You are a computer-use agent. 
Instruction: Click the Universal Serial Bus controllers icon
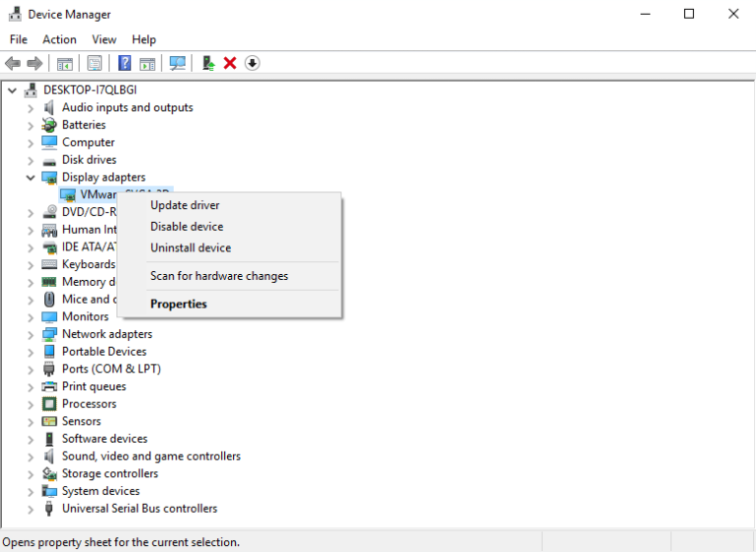[49, 509]
